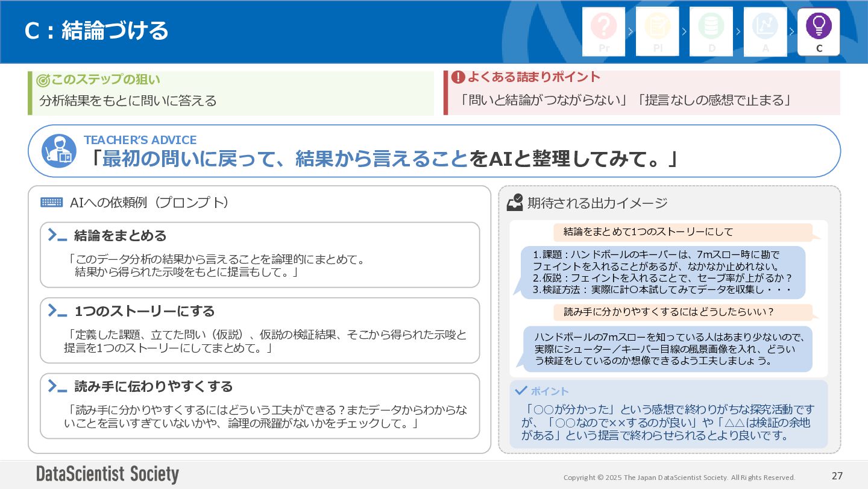Click the arrow between Pl and D steps
Viewport: 868px width, 489px height.
click(684, 31)
